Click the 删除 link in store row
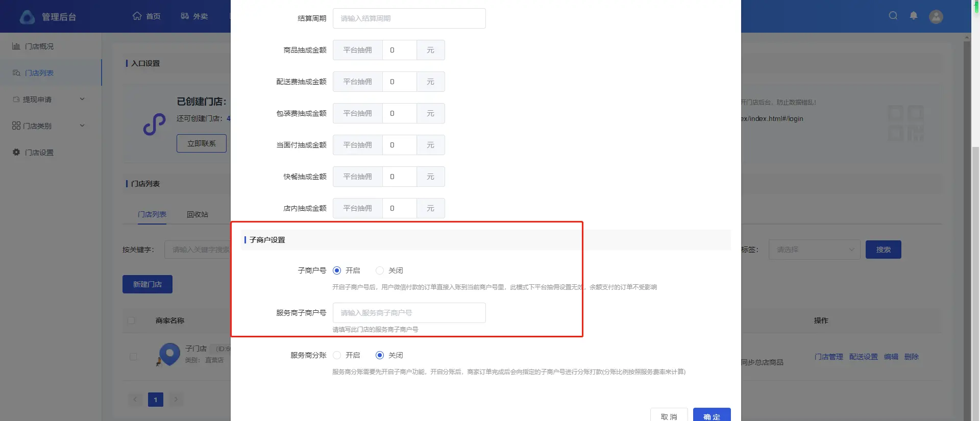980x421 pixels. (912, 357)
